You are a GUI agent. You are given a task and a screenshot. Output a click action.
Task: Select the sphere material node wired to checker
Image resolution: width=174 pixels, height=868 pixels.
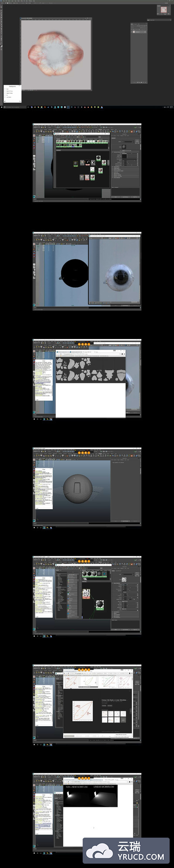point(100,605)
